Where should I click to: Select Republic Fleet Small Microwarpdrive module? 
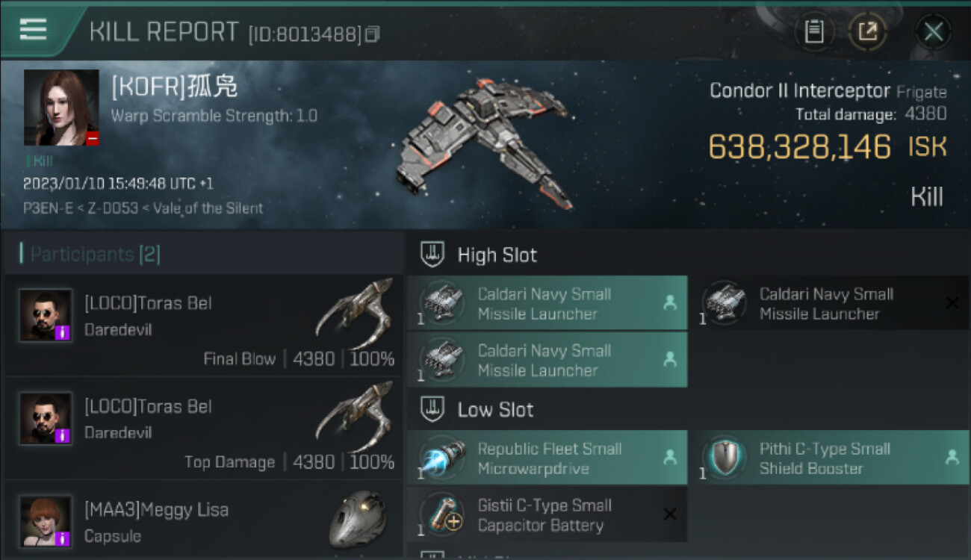tap(547, 458)
